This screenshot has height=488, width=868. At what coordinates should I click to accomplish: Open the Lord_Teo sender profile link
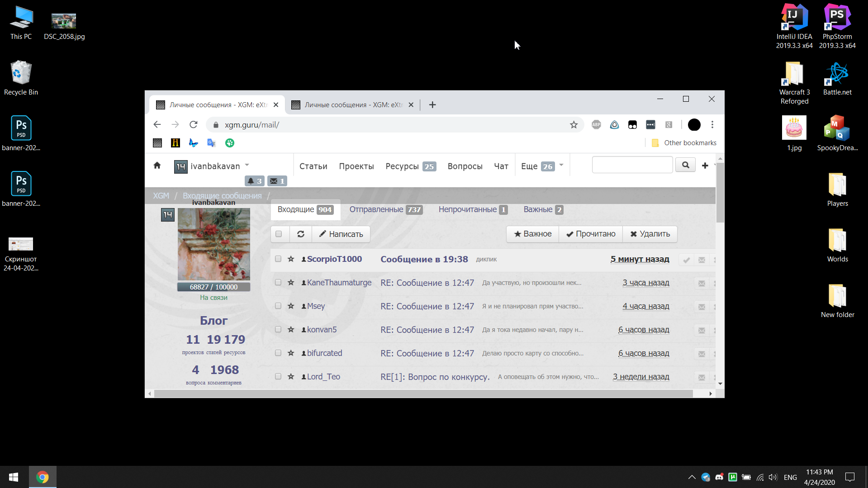pos(323,377)
